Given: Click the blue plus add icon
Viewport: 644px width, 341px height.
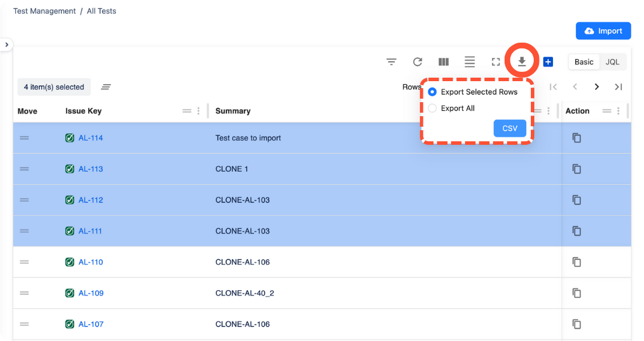Looking at the screenshot, I should pos(548,62).
